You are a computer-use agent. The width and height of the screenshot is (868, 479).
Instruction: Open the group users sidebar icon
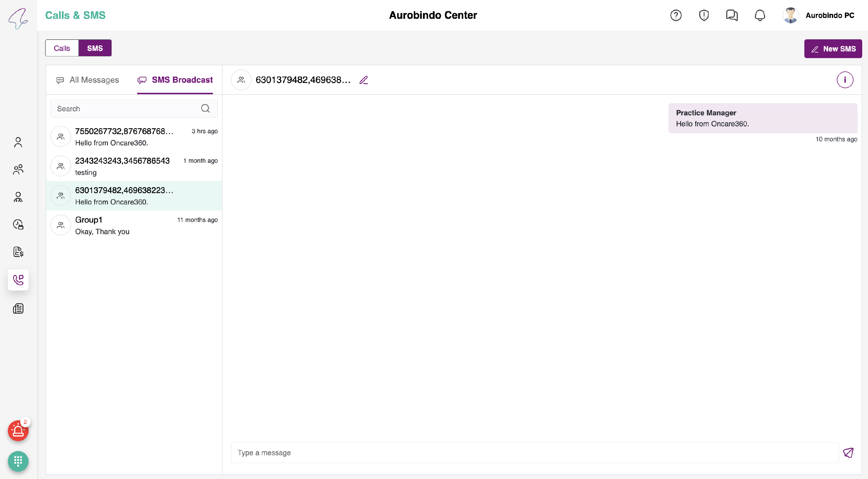18,169
